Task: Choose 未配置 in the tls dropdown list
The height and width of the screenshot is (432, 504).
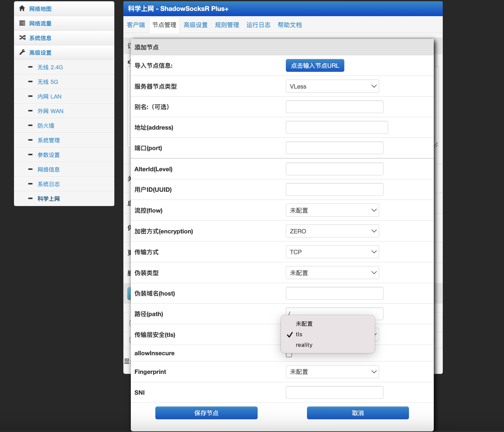Action: [x=328, y=324]
